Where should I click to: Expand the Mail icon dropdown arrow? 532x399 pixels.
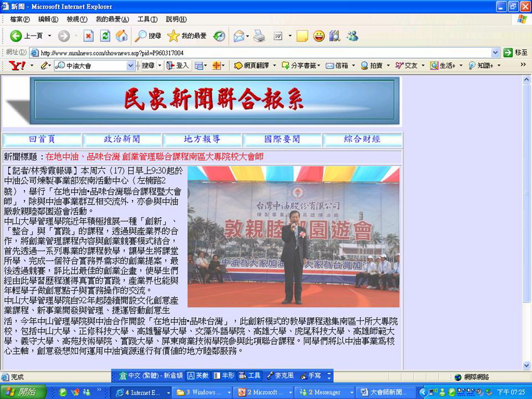pyautogui.click(x=248, y=36)
